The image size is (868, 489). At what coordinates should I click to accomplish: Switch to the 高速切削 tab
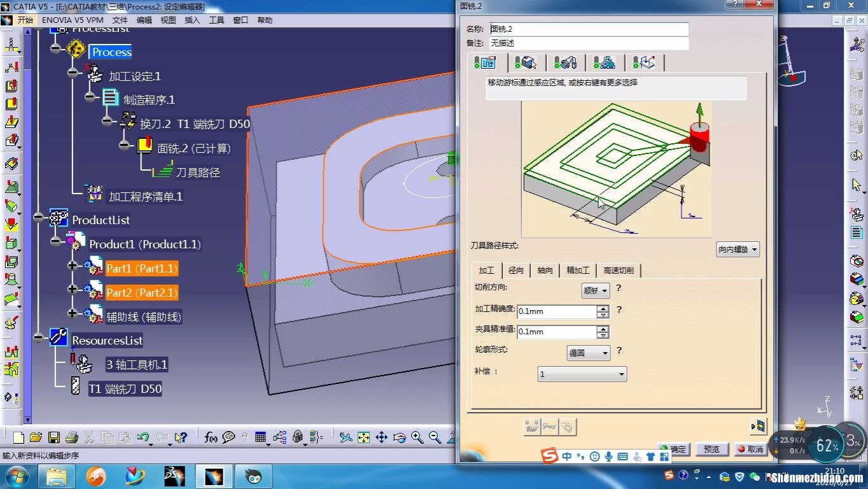tap(619, 270)
